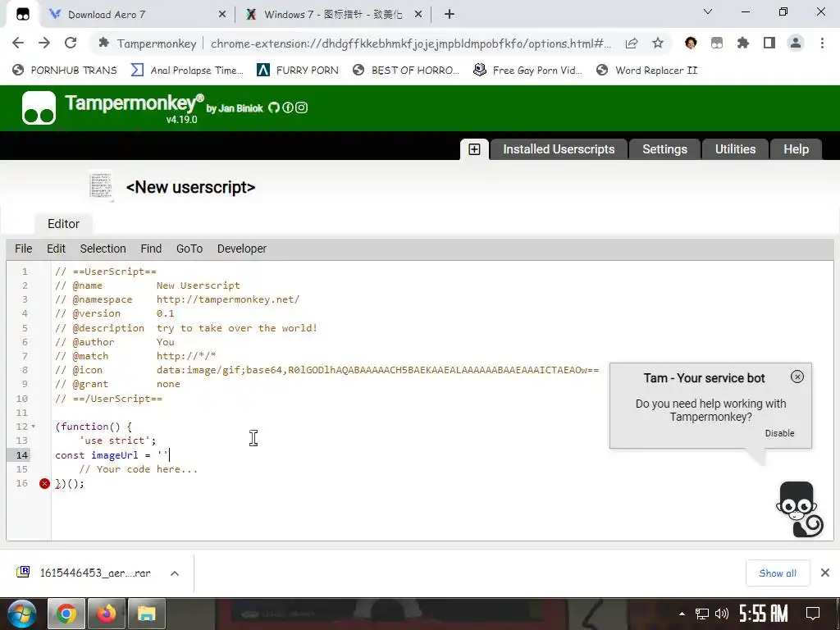Open a new browser tab

click(450, 15)
